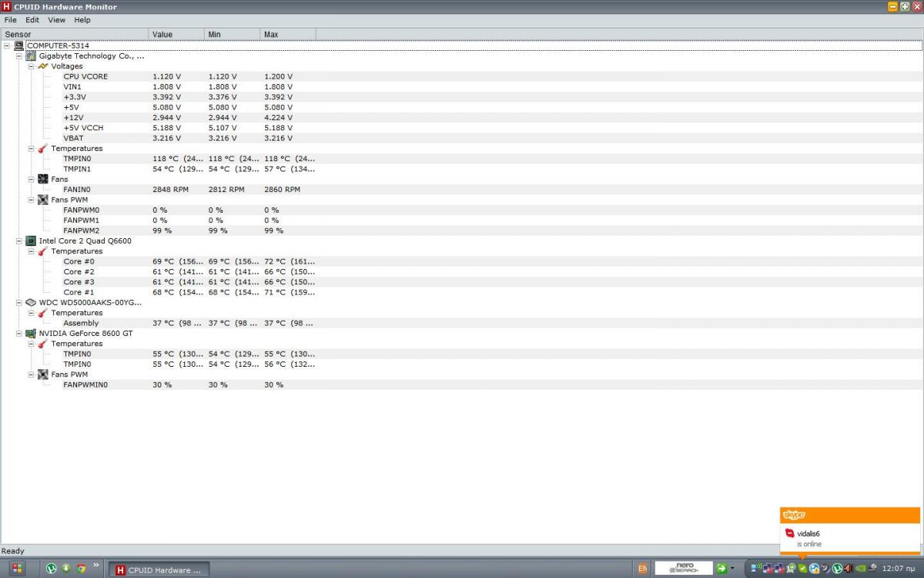The image size is (924, 578).
Task: Click the Voltages lightning icon
Action: pyautogui.click(x=43, y=66)
